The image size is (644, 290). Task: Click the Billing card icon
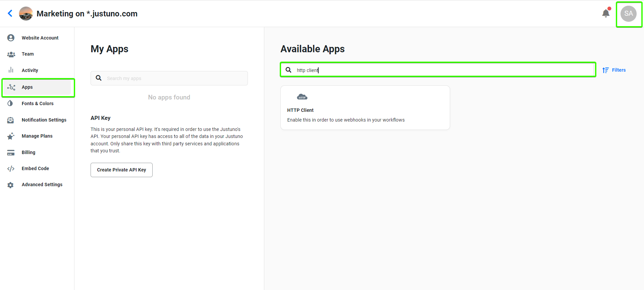(11, 153)
